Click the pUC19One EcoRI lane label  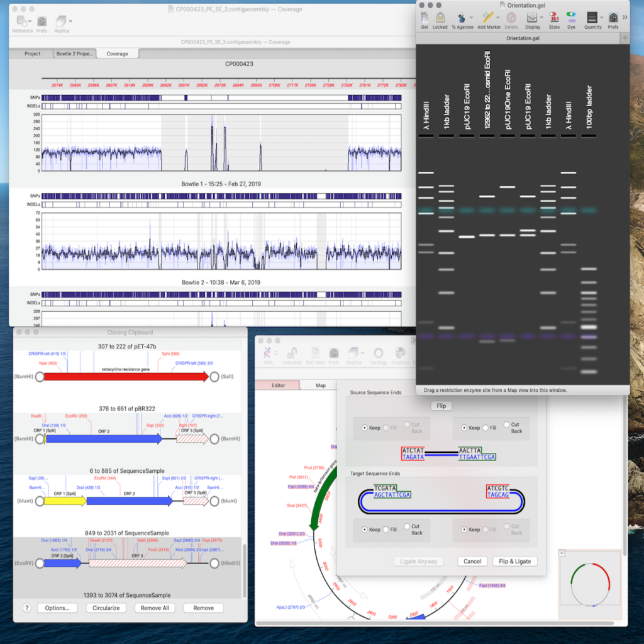[508, 99]
